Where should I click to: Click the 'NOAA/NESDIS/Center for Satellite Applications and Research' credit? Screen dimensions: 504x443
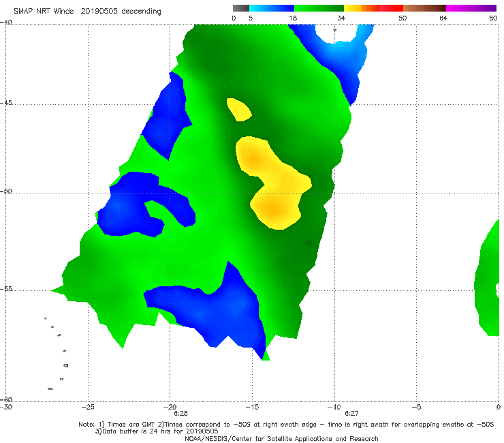click(x=281, y=438)
